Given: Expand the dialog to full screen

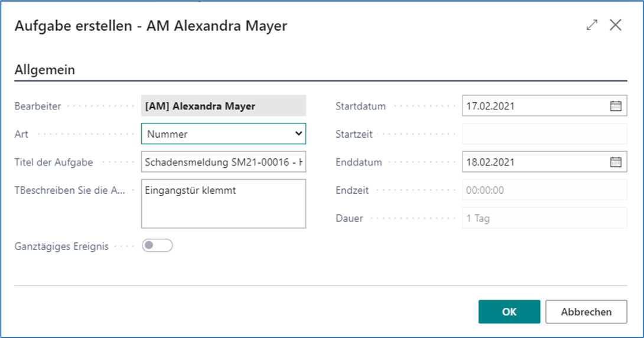Looking at the screenshot, I should 591,25.
